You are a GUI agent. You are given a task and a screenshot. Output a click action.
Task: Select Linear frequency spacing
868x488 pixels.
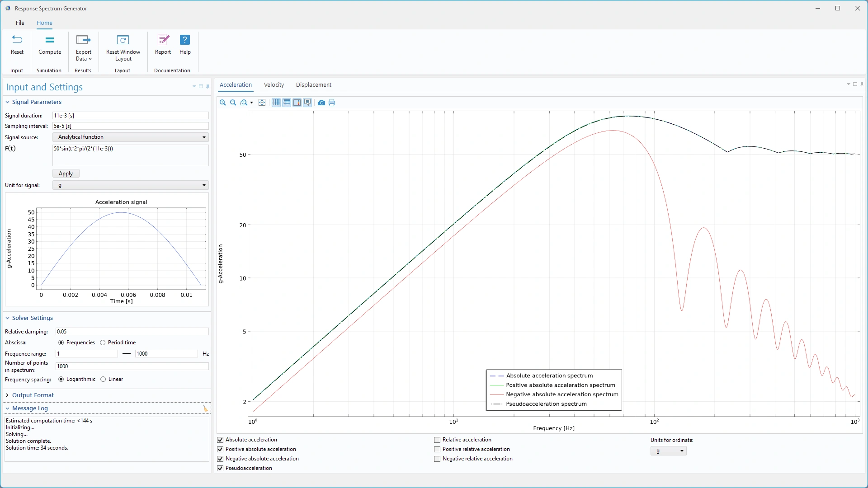pos(104,380)
